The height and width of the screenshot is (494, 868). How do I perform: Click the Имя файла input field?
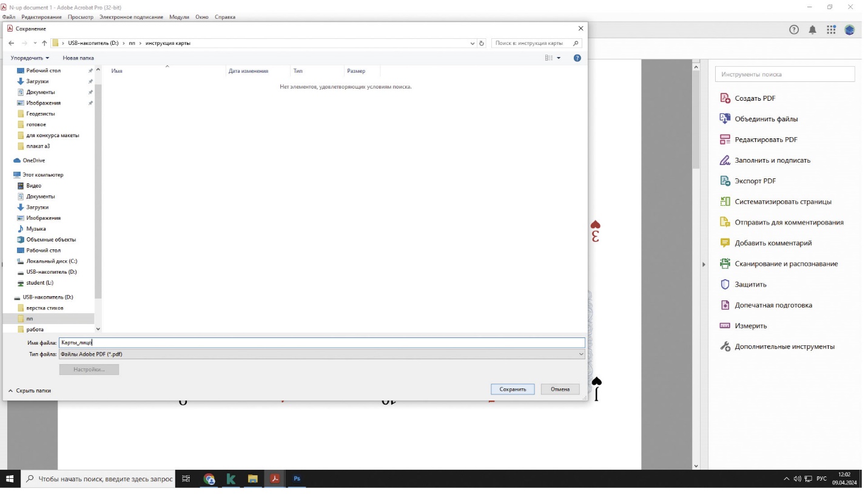point(321,343)
